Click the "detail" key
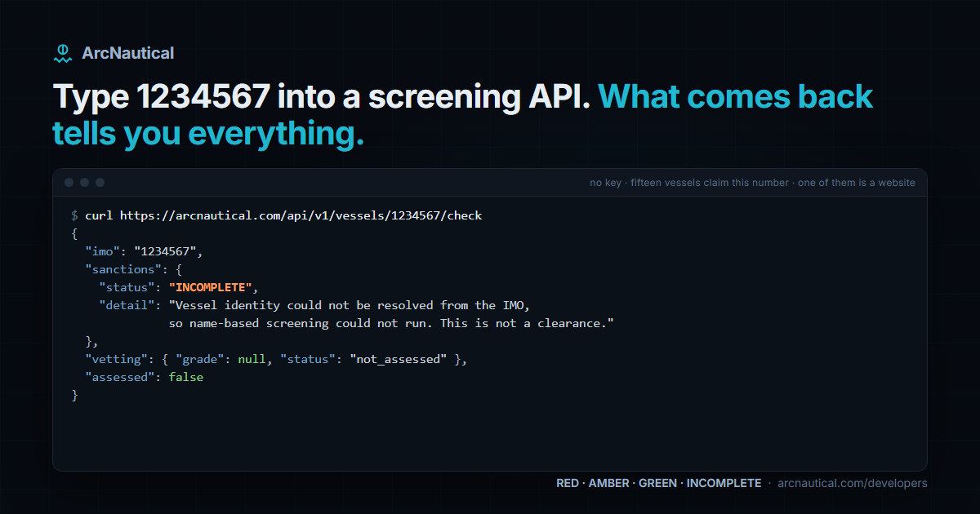 [x=127, y=305]
